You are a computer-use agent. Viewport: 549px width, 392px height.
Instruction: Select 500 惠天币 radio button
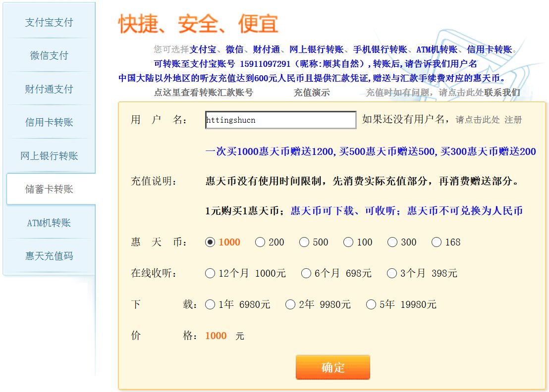pos(304,242)
